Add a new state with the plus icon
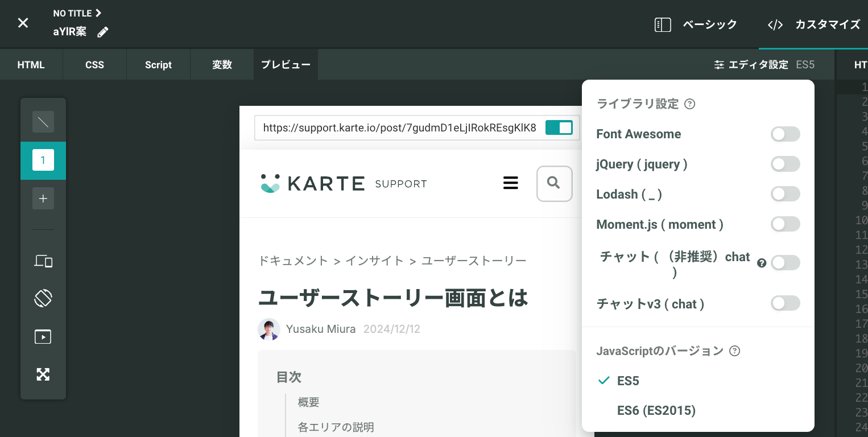 click(x=43, y=199)
